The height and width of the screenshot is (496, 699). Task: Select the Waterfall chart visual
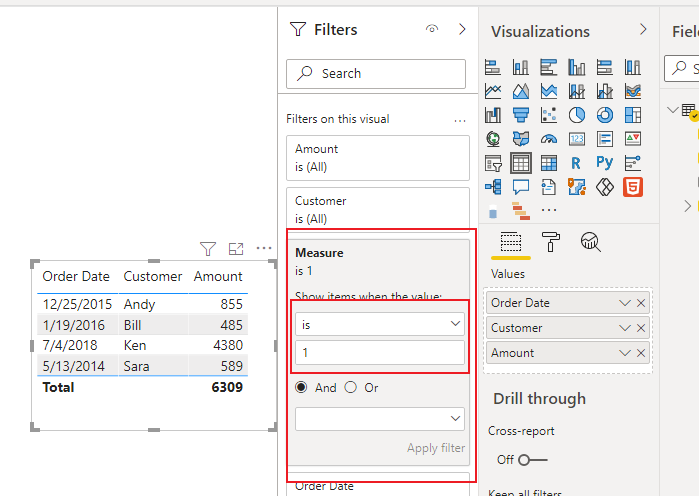click(493, 115)
